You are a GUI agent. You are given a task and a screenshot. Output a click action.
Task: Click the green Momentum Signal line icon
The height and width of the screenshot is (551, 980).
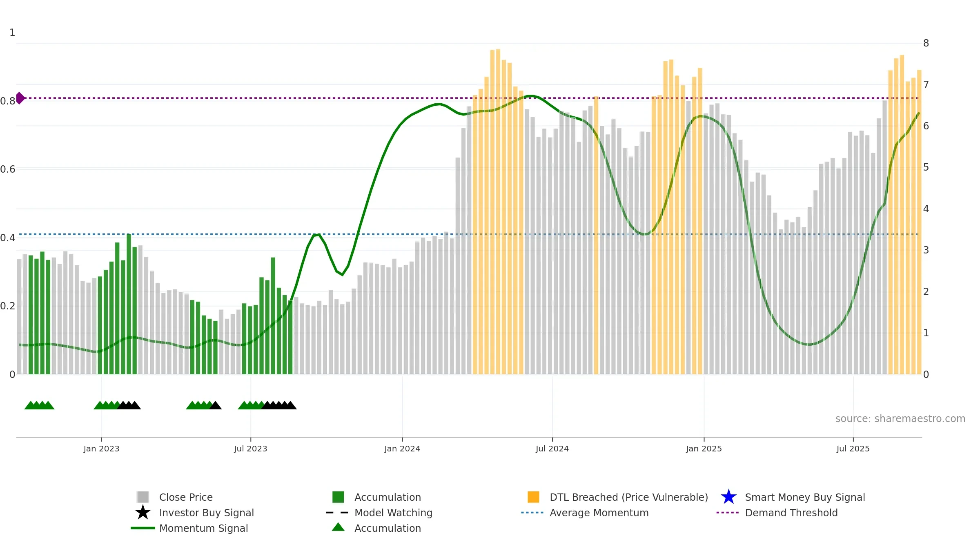pyautogui.click(x=143, y=528)
